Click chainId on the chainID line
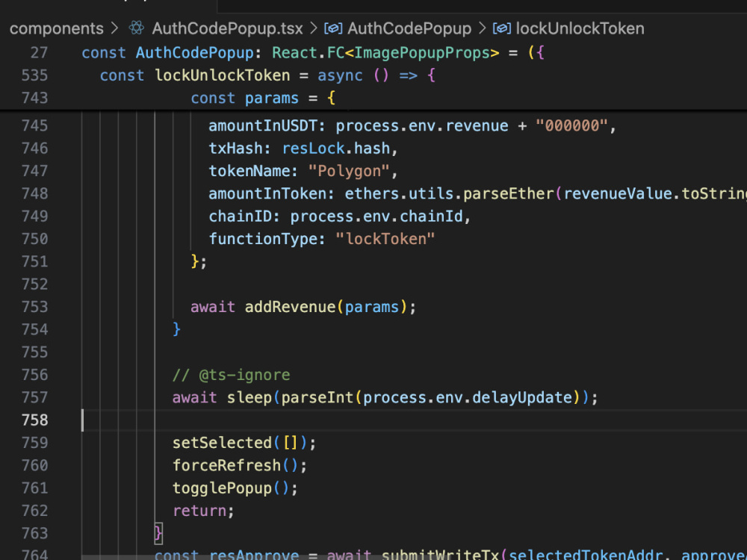This screenshot has width=747, height=560. click(x=431, y=217)
